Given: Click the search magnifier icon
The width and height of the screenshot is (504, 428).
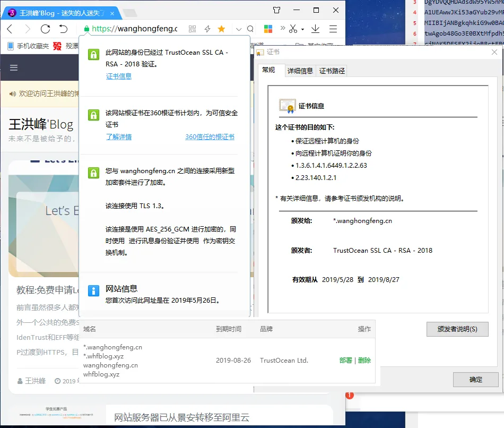Looking at the screenshot, I should coord(250,29).
